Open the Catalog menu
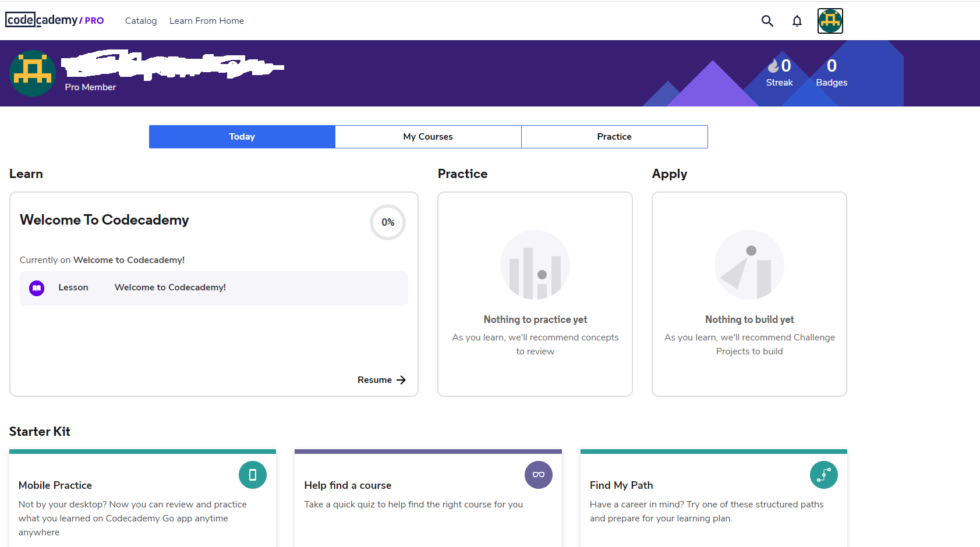The height and width of the screenshot is (547, 980). pos(141,21)
